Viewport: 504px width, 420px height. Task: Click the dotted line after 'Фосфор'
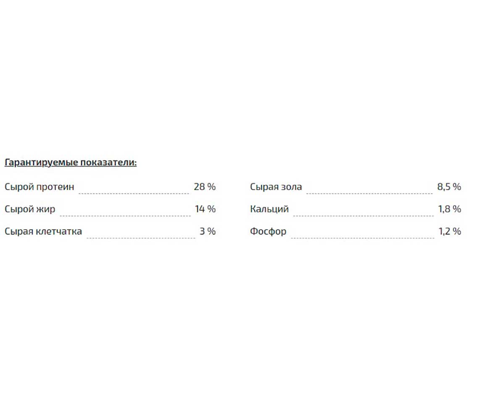(362, 238)
